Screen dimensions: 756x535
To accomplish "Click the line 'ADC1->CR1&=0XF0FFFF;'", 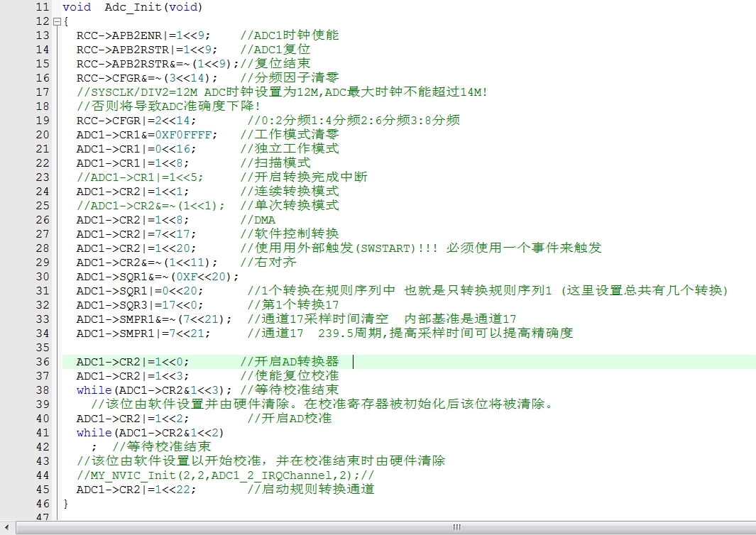I will [147, 135].
